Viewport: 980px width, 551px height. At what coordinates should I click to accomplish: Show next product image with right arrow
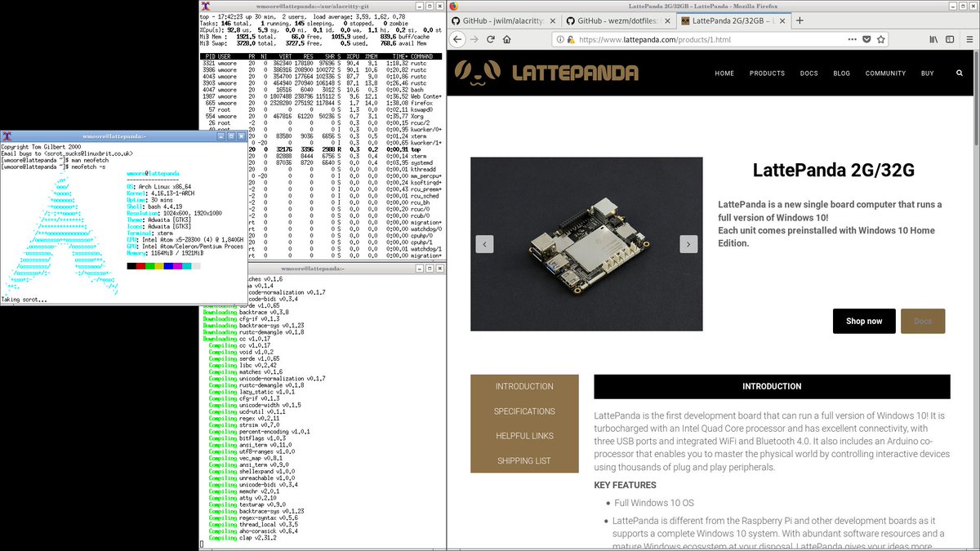[688, 243]
